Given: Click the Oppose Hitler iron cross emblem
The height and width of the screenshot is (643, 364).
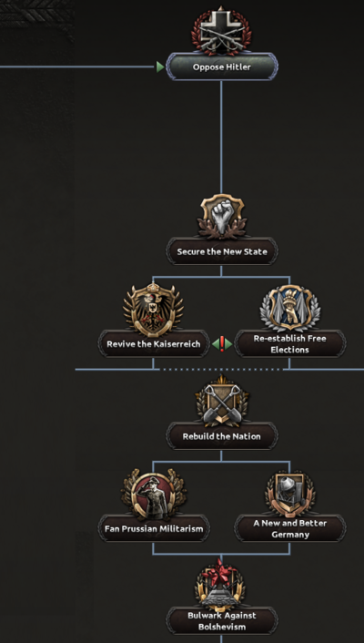Looking at the screenshot, I should pos(221,31).
